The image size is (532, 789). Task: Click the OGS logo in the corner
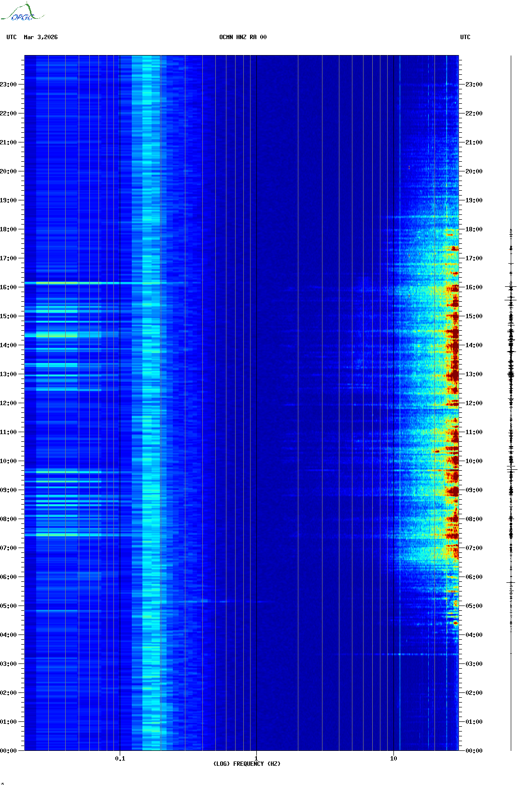pos(22,13)
